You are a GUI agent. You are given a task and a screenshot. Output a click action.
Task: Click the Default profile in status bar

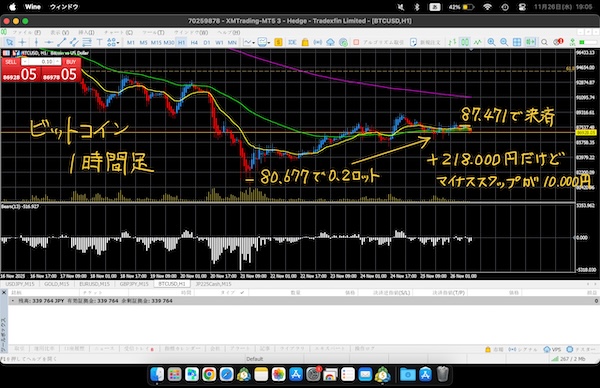click(x=254, y=359)
